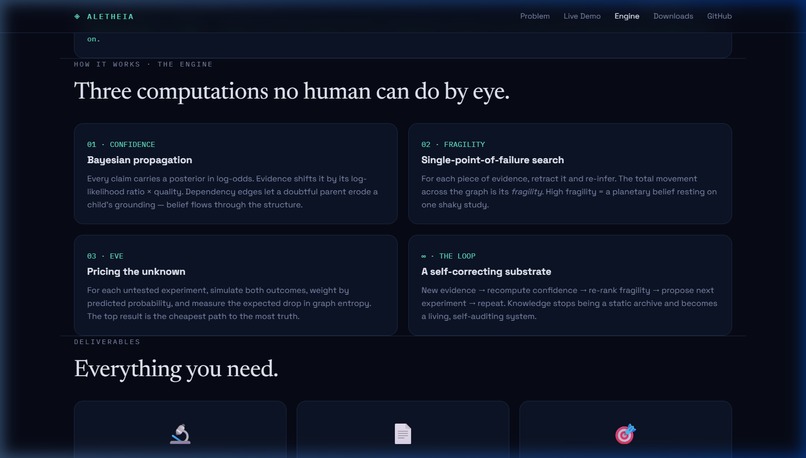Click paragraph starting 'For each untested experiment'
The width and height of the screenshot is (806, 458).
(x=229, y=303)
